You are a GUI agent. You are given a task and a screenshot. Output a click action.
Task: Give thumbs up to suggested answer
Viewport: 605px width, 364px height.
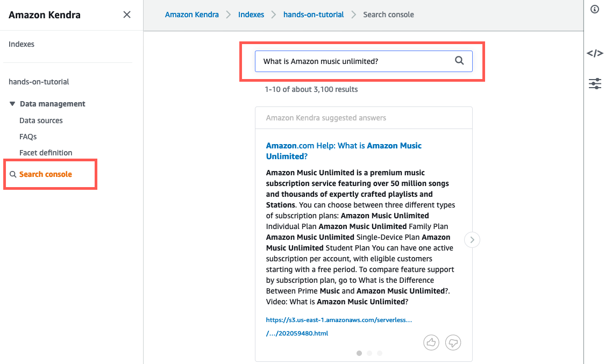(x=431, y=342)
